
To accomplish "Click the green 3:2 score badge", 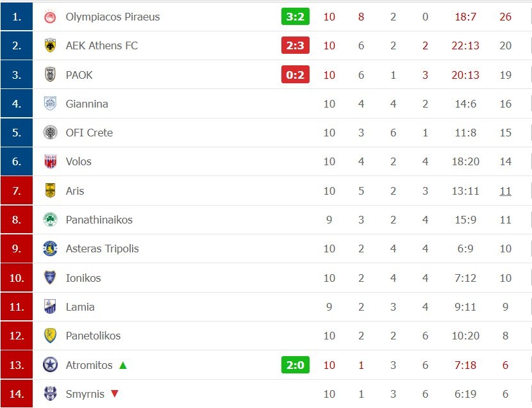I will (x=295, y=17).
